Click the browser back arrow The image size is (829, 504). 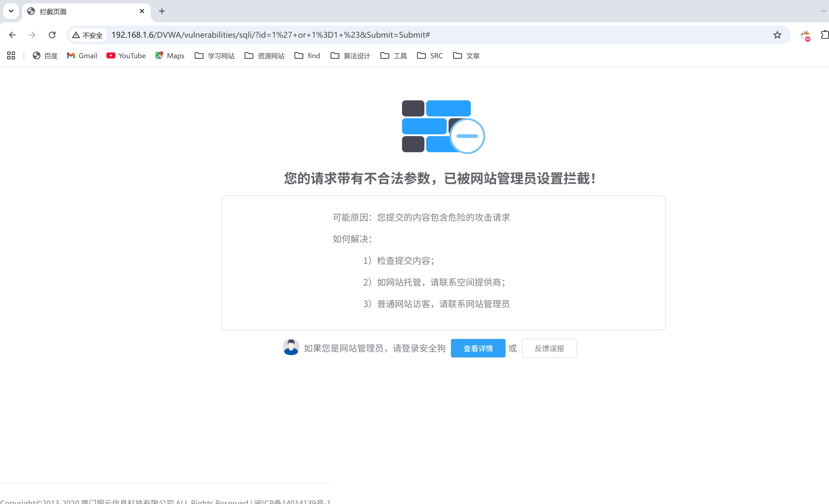click(12, 35)
